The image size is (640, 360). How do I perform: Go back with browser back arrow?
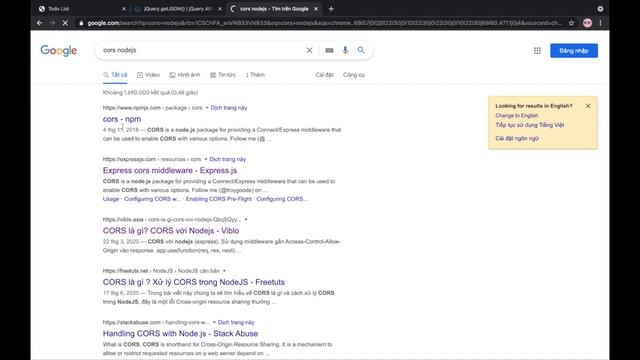[40, 23]
